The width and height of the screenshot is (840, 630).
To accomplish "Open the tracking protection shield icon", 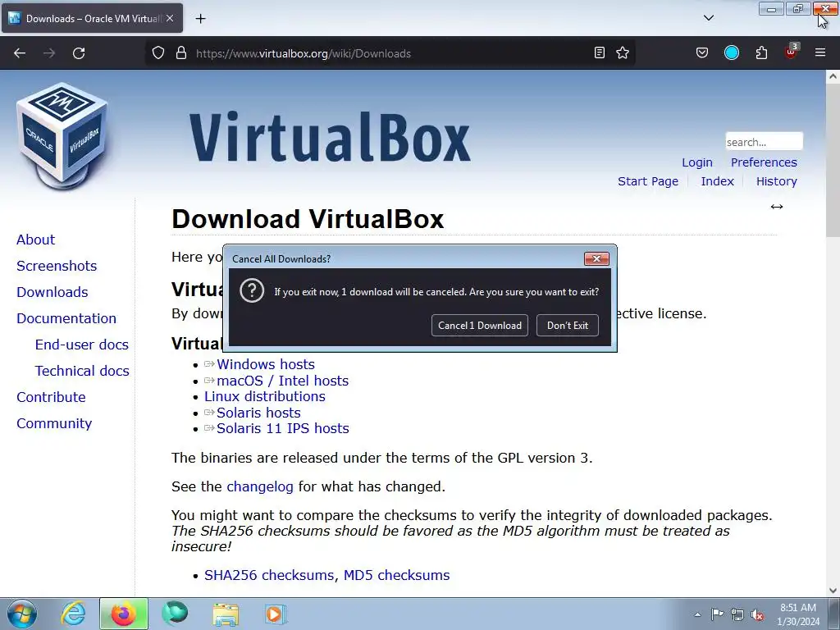I will pos(158,52).
